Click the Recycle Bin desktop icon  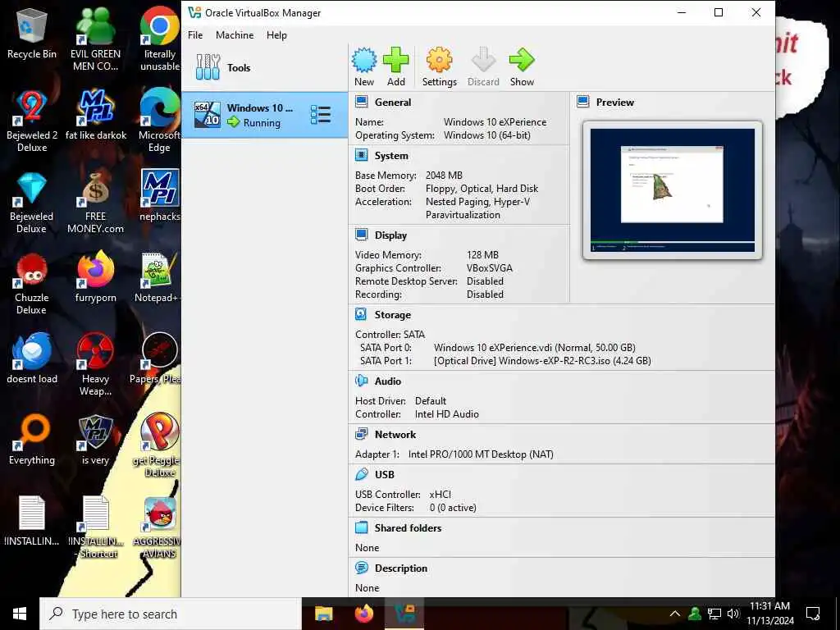click(x=32, y=33)
